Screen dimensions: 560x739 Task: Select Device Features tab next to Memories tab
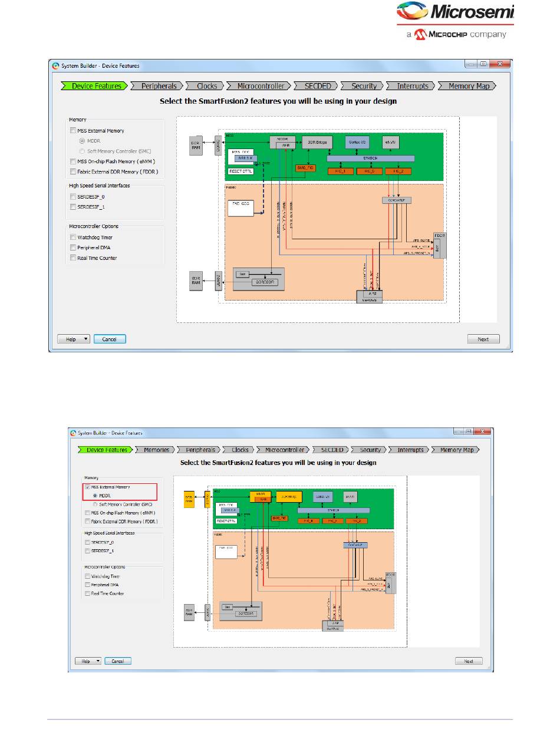[105, 450]
